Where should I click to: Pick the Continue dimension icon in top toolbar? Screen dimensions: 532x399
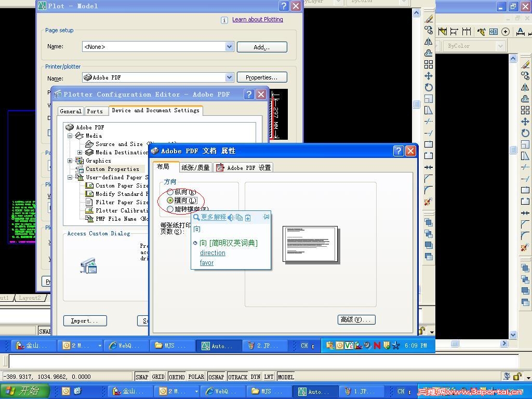467,32
